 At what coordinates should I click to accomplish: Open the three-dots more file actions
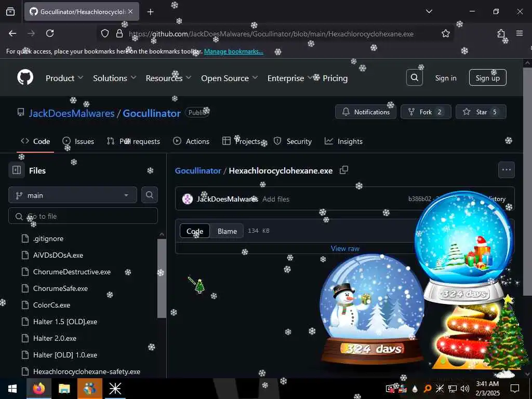tap(506, 170)
